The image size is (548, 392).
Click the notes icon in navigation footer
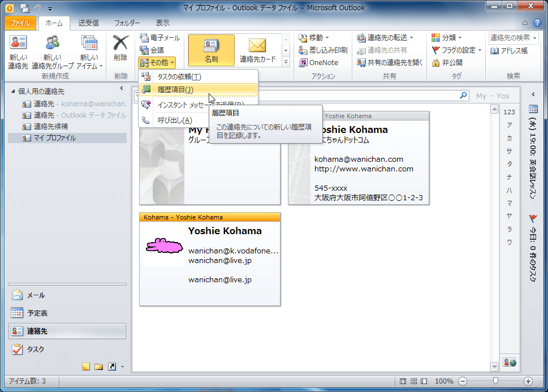coord(85,367)
